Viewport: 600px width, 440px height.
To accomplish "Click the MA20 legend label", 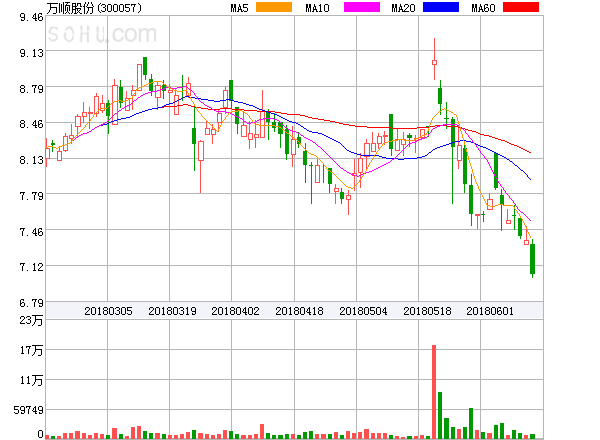I will 403,8.
